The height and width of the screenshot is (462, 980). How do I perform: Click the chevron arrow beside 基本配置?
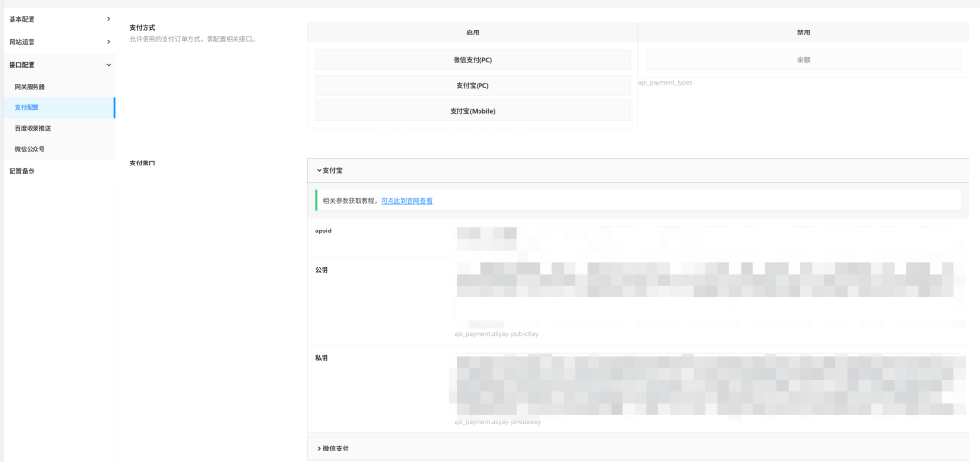tap(108, 19)
